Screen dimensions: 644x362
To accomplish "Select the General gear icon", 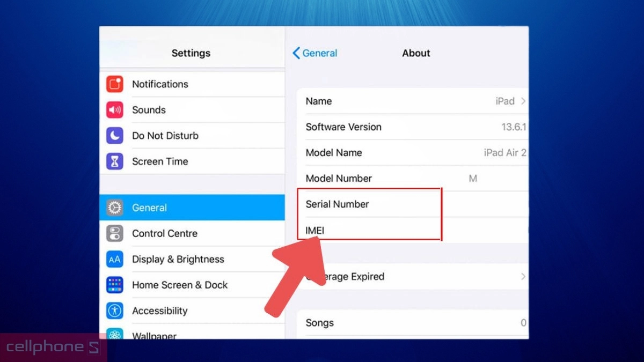I will (114, 208).
